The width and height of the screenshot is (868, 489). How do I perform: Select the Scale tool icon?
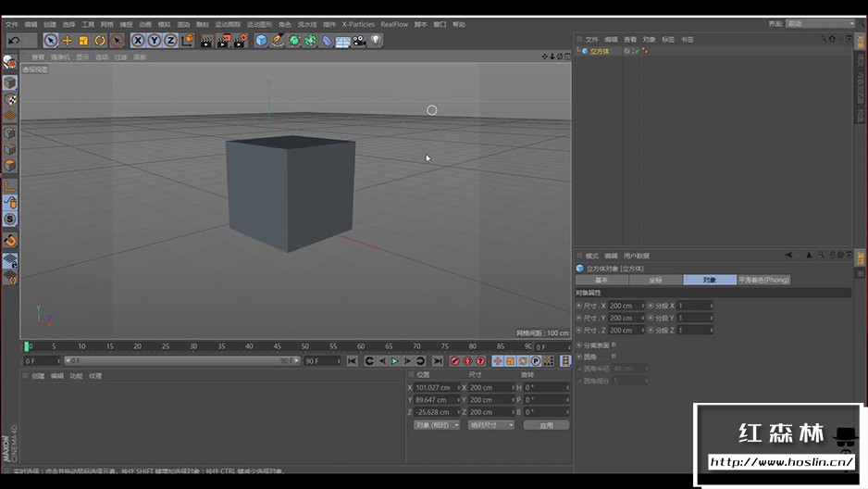click(83, 40)
